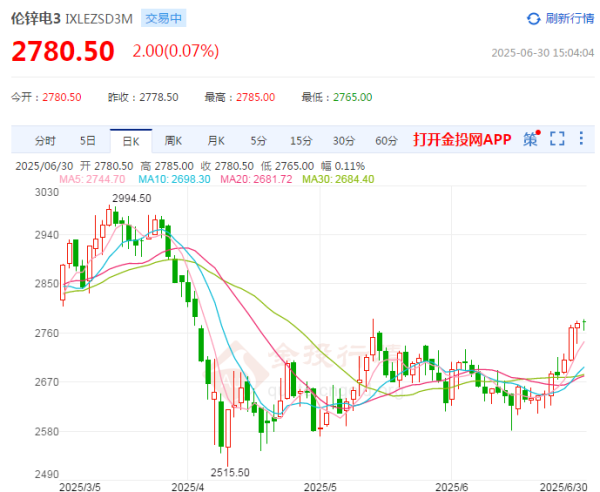Click the 最高 value 2785.00

click(256, 97)
